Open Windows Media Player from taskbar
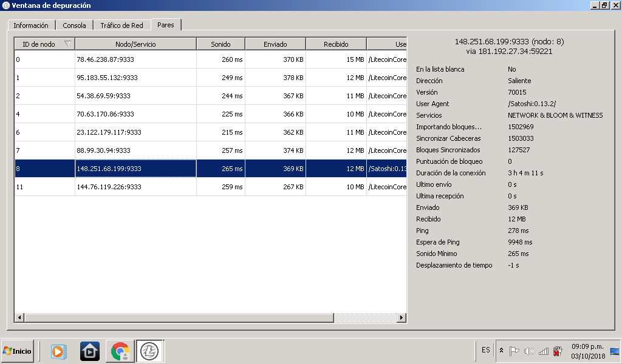The width and height of the screenshot is (622, 364). pyautogui.click(x=58, y=351)
